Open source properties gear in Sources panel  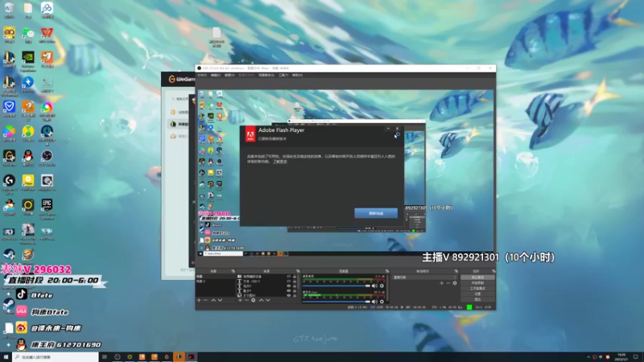pyautogui.click(x=254, y=300)
